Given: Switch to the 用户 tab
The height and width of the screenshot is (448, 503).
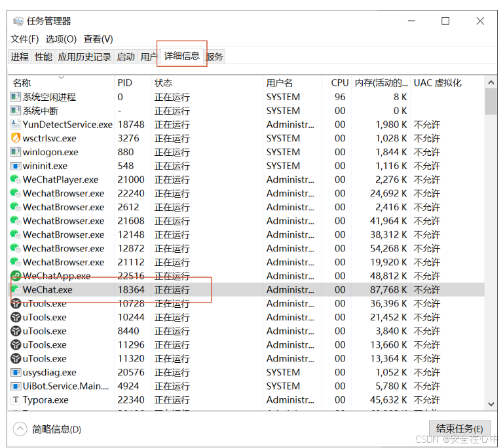Looking at the screenshot, I should pyautogui.click(x=148, y=57).
